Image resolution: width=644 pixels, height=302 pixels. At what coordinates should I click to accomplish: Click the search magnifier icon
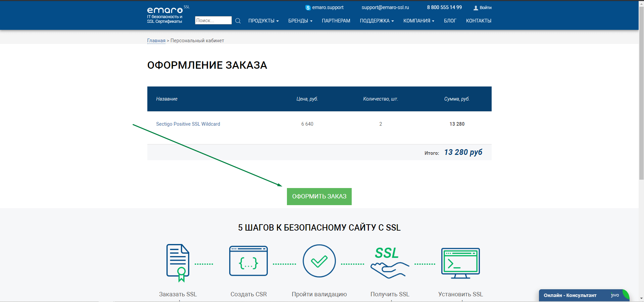(x=238, y=21)
